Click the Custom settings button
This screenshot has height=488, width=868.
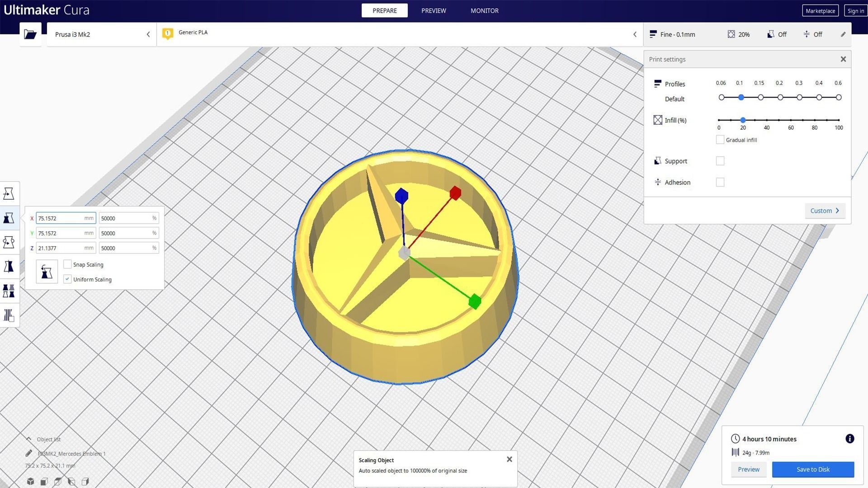(825, 211)
